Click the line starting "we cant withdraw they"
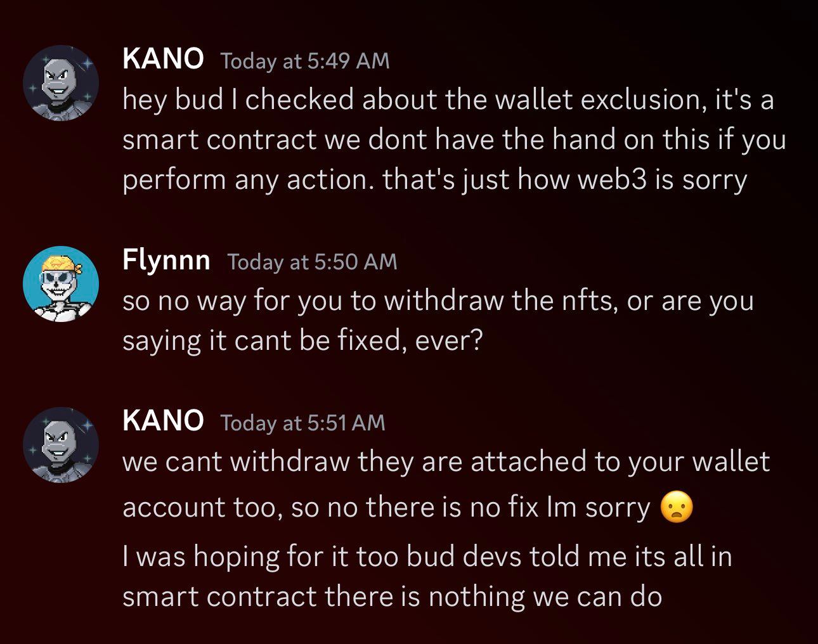This screenshot has width=818, height=644. tap(446, 461)
